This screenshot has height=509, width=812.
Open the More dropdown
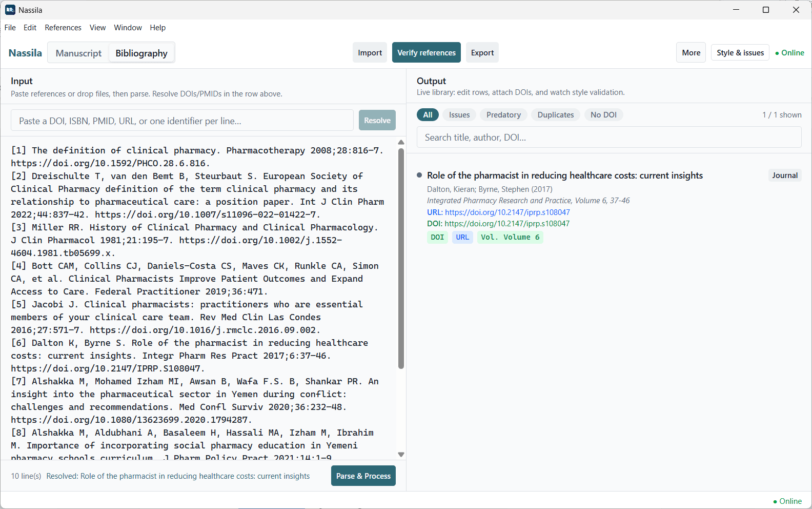[x=691, y=52]
